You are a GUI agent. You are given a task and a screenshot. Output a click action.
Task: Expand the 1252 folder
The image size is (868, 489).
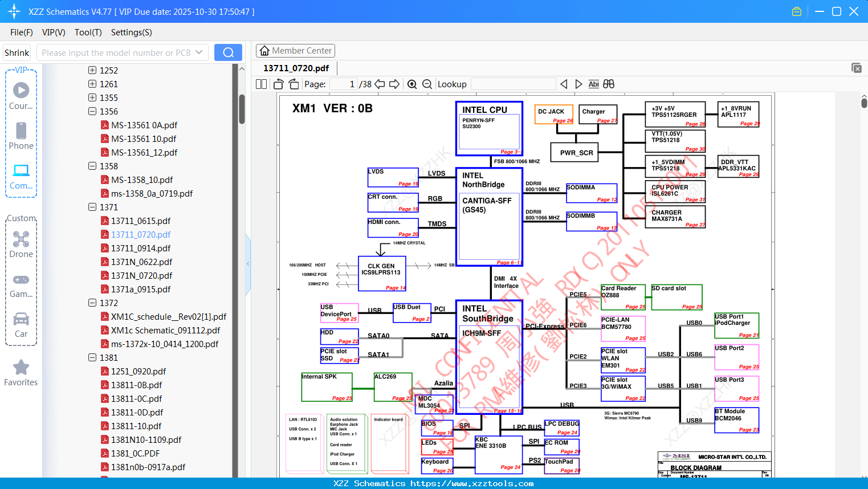click(x=92, y=71)
